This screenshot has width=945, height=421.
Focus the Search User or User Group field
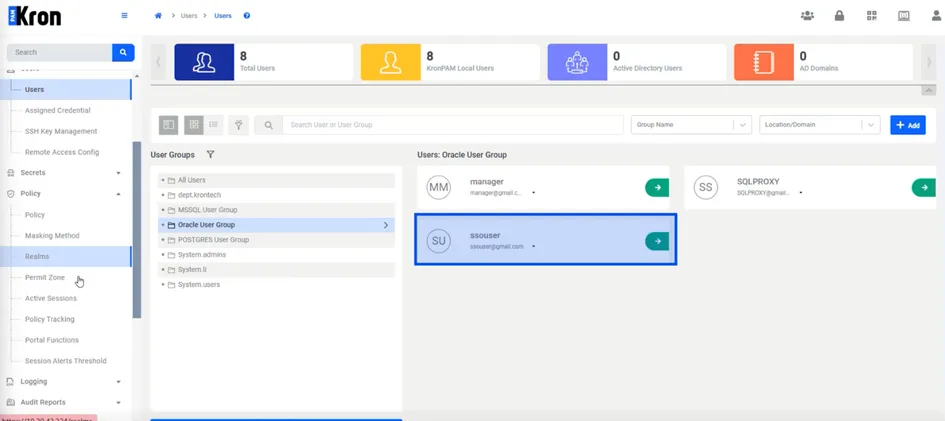453,125
